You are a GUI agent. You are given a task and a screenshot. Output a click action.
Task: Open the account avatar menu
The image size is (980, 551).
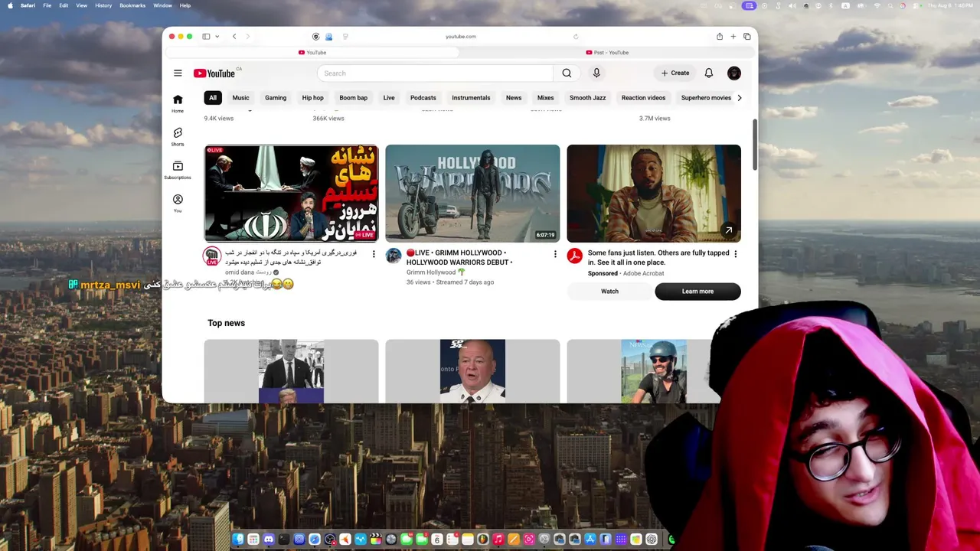coord(734,73)
